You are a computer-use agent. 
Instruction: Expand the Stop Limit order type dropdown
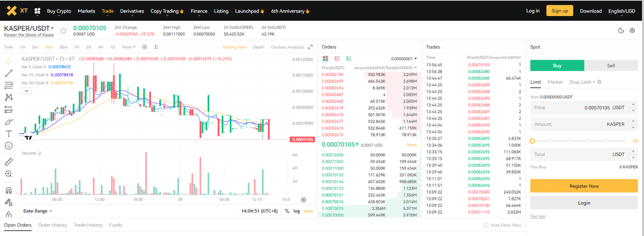(x=583, y=82)
